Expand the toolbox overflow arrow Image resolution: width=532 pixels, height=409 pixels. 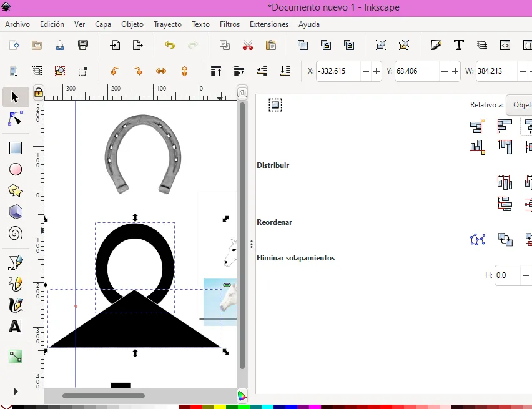(x=16, y=392)
